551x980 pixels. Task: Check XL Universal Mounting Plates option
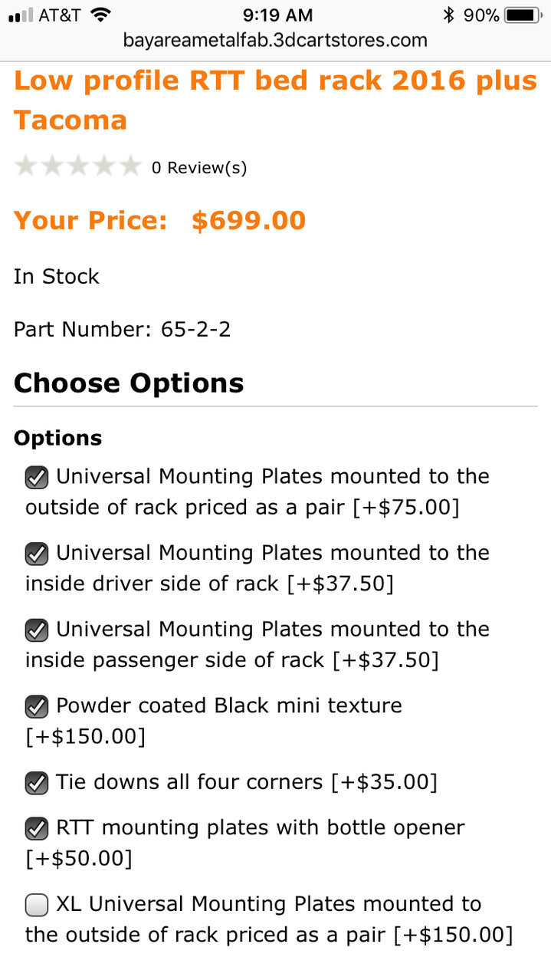pos(36,906)
